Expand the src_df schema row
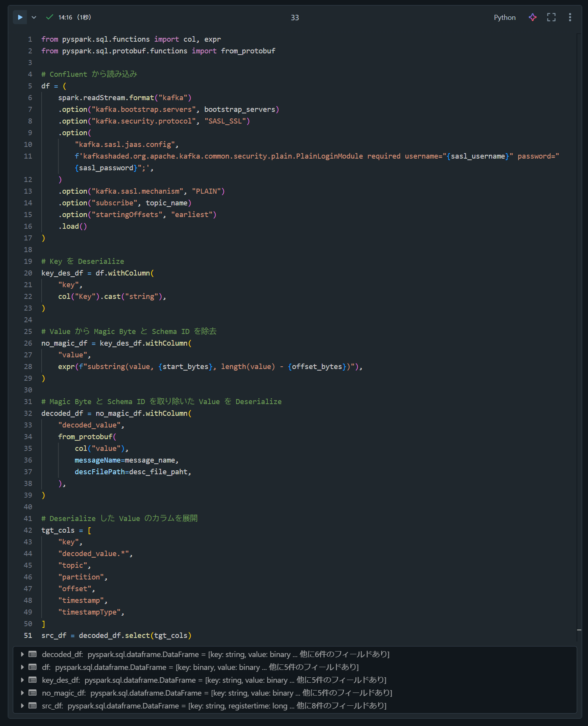 22,705
